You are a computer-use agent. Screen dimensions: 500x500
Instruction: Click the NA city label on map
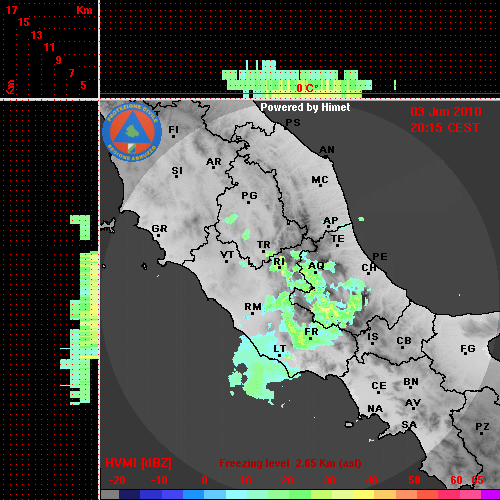coord(375,409)
